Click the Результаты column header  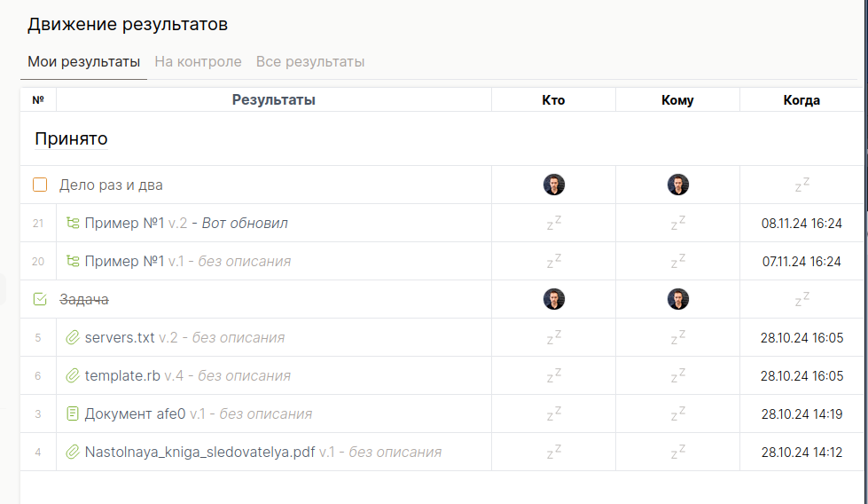[273, 99]
